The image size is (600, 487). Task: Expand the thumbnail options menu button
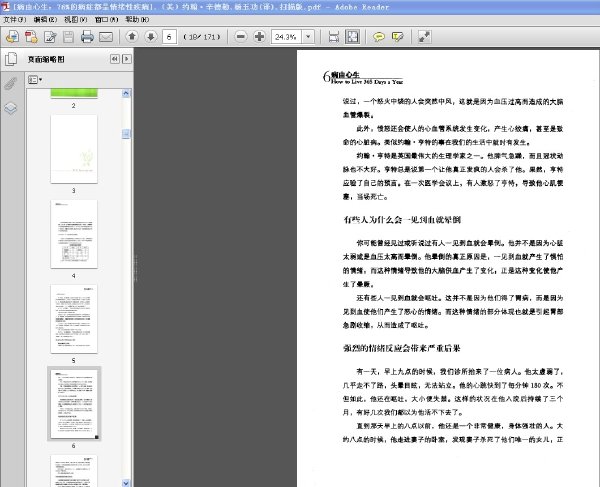tap(35, 80)
